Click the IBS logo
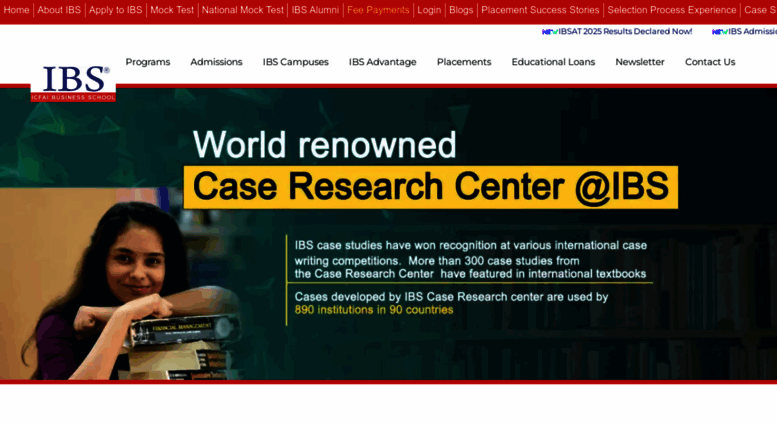 [74, 82]
